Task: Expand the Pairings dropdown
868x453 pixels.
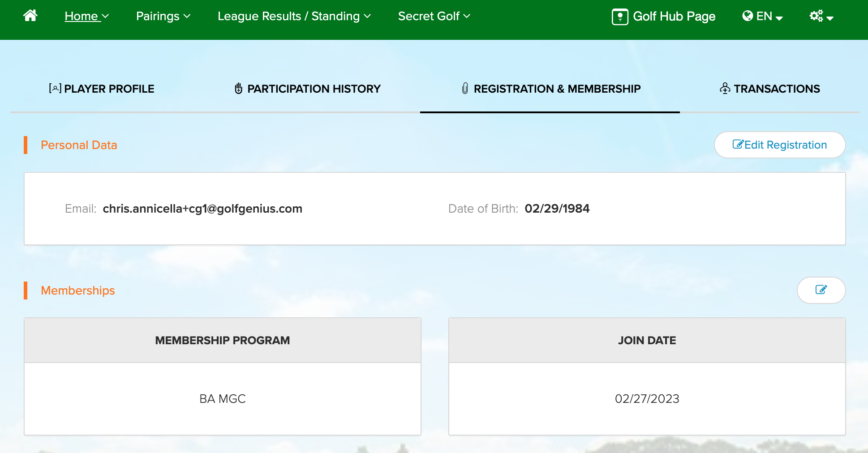Action: 163,16
